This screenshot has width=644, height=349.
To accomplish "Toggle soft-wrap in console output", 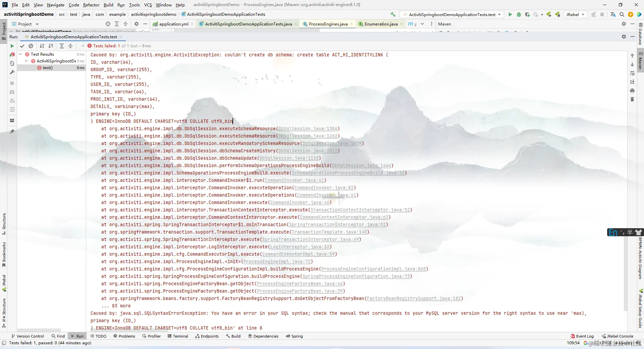I will (632, 73).
